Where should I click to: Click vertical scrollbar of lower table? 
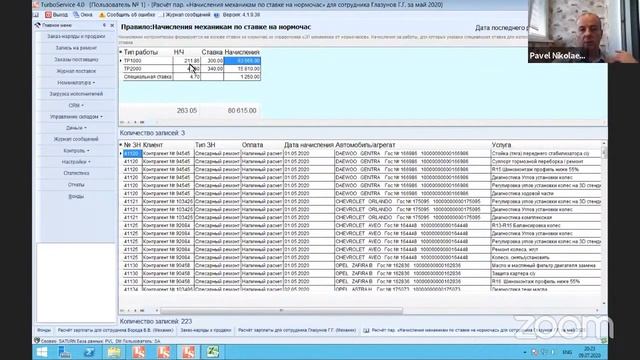604,222
